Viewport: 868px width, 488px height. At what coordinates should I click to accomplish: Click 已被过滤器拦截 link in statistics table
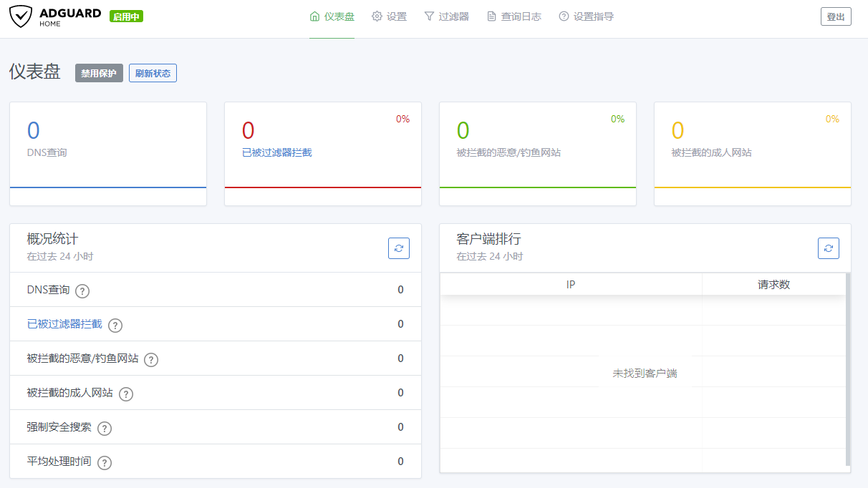(x=64, y=324)
